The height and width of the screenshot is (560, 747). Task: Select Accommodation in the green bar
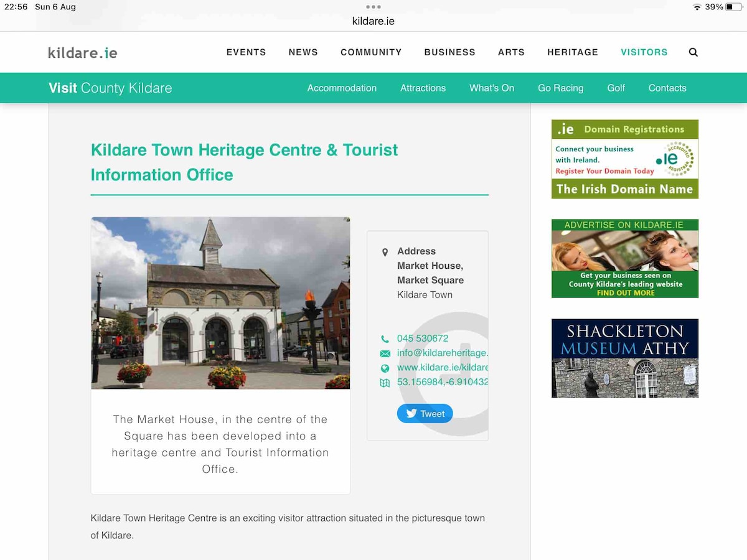(x=342, y=88)
